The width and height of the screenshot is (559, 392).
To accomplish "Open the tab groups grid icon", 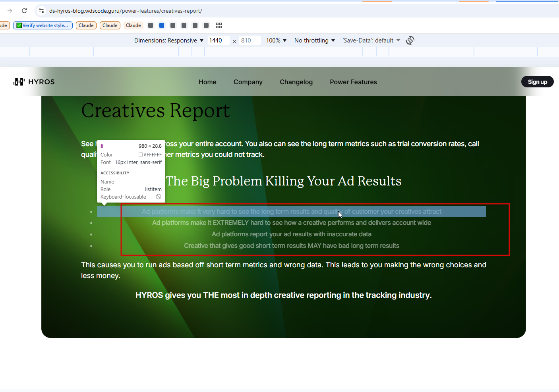I will (219, 25).
